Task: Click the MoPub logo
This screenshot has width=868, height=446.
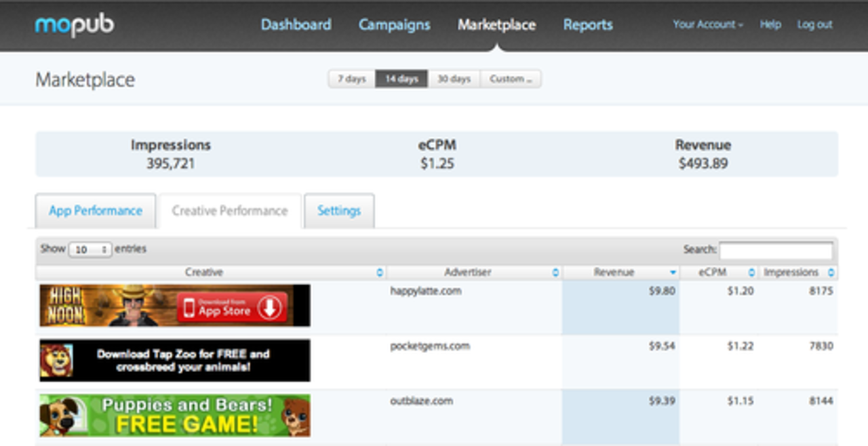Action: pyautogui.click(x=75, y=26)
